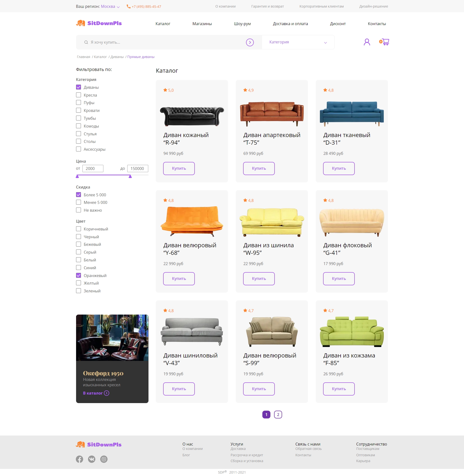Viewport: 464px width, 476px height.
Task: Open Контакты in main navigation
Action: tap(377, 24)
